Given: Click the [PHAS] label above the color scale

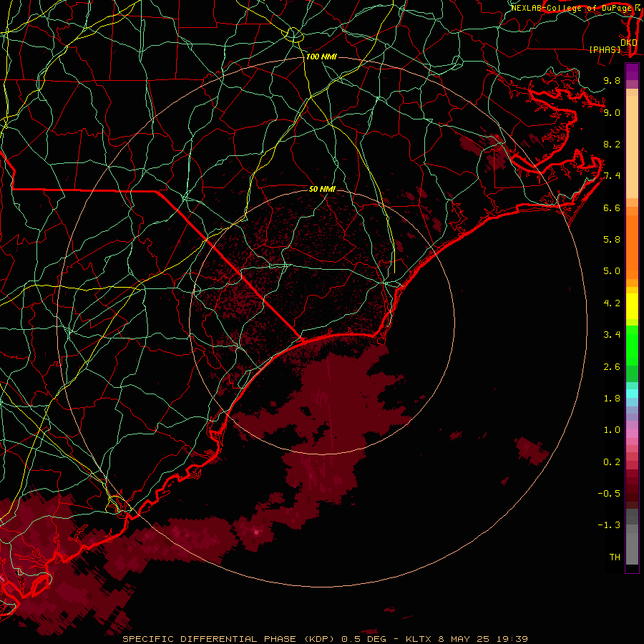Looking at the screenshot, I should (605, 49).
